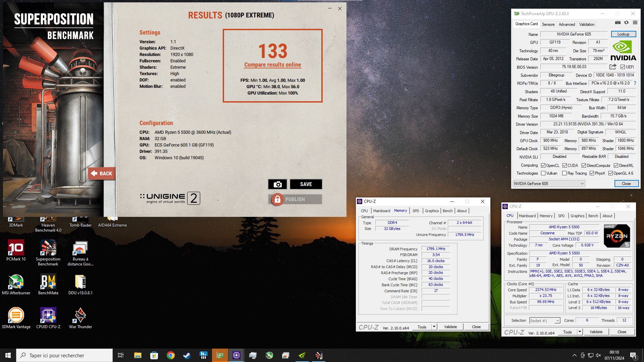Open the 3DMark desktop shortcut
This screenshot has width=644, height=362.
pyautogui.click(x=16, y=222)
